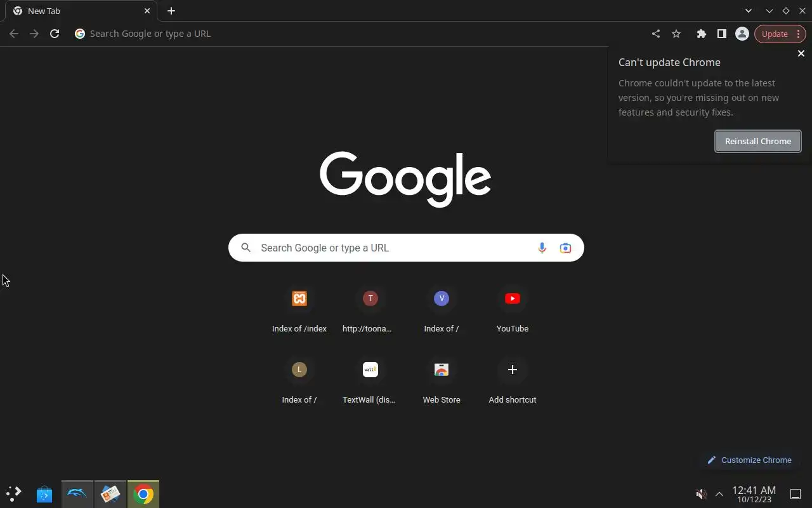This screenshot has height=508, width=812.
Task: Open the application launcher in taskbar
Action: click(x=14, y=493)
